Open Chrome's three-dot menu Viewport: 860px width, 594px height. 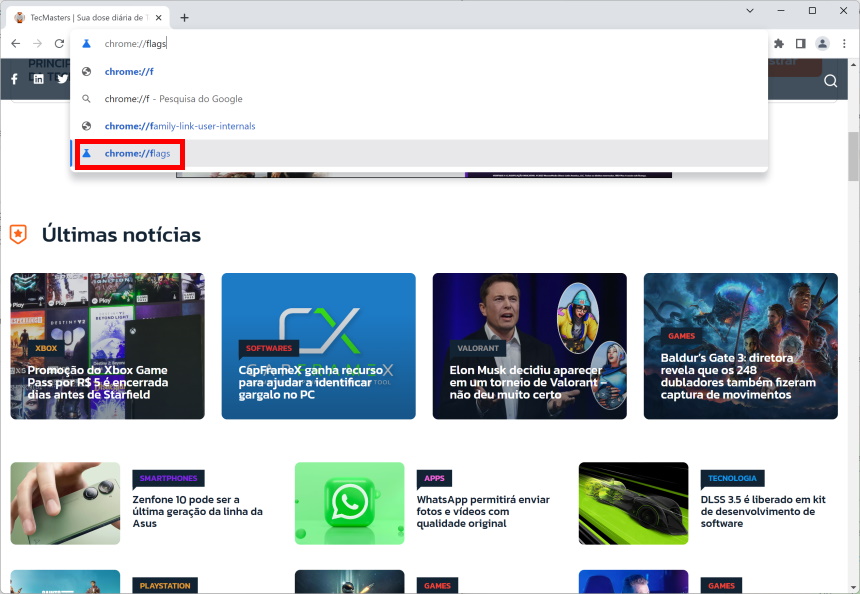(843, 44)
